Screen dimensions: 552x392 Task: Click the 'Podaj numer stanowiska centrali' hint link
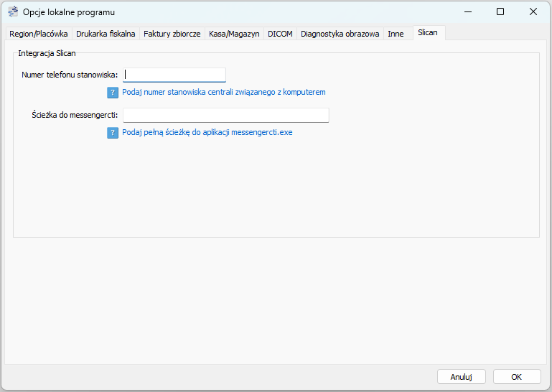click(224, 93)
